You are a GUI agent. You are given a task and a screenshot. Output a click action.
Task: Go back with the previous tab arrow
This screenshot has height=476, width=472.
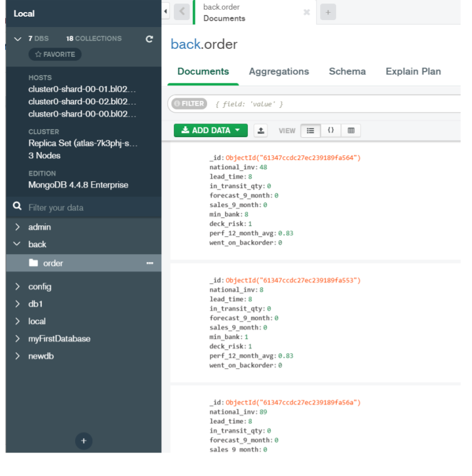(x=182, y=12)
